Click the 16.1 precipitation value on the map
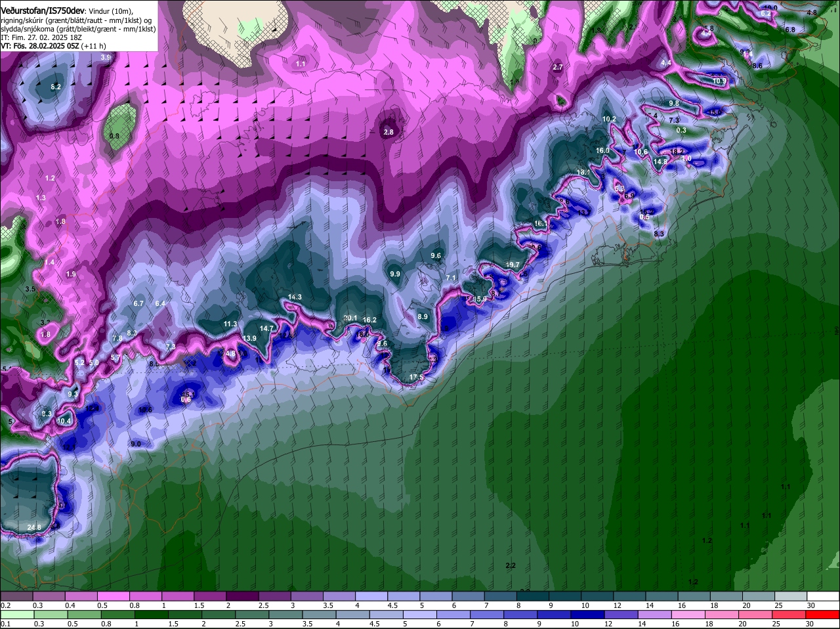The height and width of the screenshot is (629, 840). pyautogui.click(x=541, y=224)
